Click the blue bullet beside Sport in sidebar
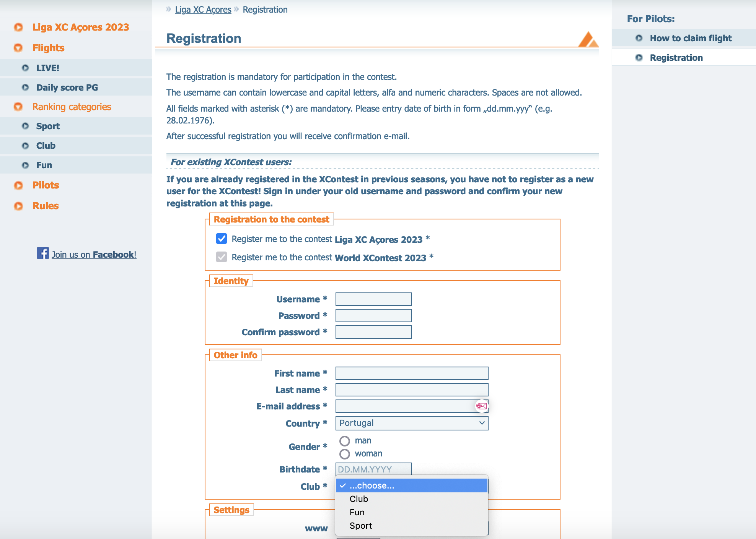Image resolution: width=756 pixels, height=539 pixels. click(25, 126)
